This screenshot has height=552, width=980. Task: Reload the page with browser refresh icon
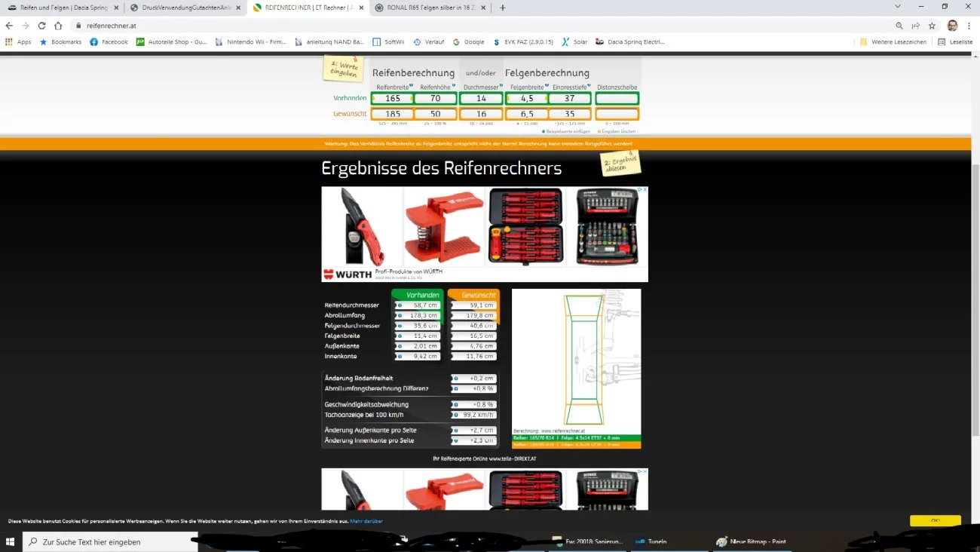pos(41,26)
